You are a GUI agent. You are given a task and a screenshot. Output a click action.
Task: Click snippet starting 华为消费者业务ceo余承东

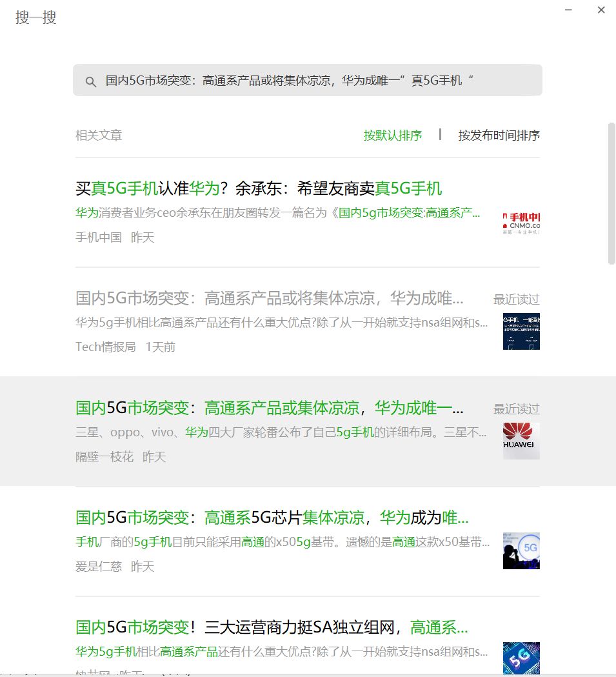click(277, 213)
